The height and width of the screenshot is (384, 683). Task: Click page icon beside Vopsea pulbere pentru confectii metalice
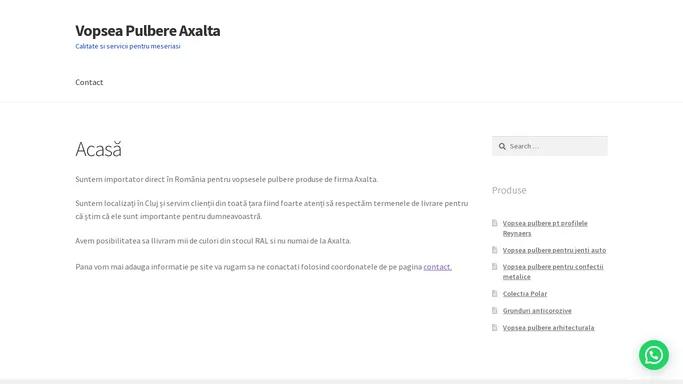[494, 266]
